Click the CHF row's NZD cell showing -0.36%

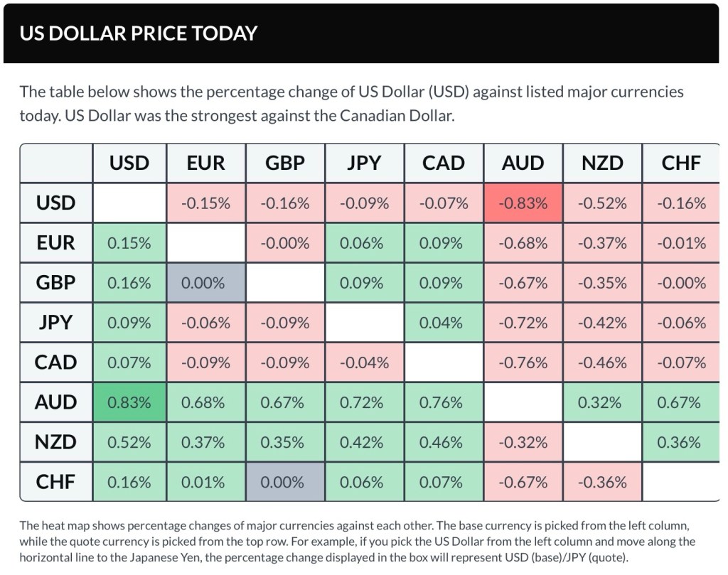point(602,482)
